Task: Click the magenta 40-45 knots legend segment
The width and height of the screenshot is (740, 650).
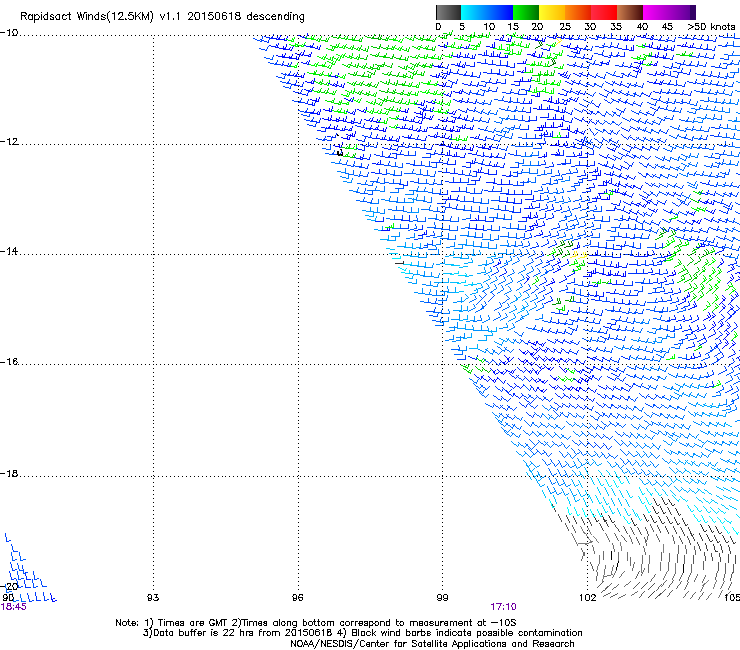Action: pos(656,12)
